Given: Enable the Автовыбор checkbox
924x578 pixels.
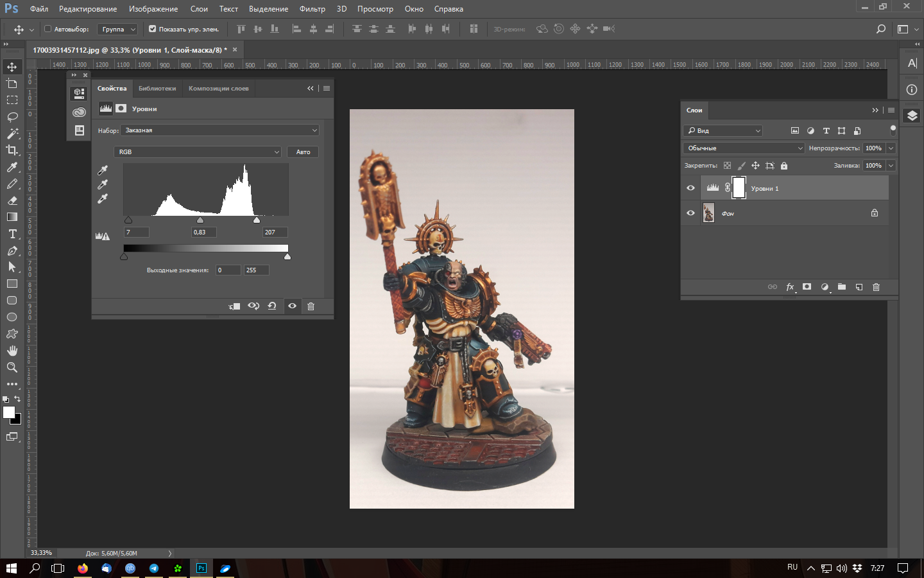Looking at the screenshot, I should point(47,29).
